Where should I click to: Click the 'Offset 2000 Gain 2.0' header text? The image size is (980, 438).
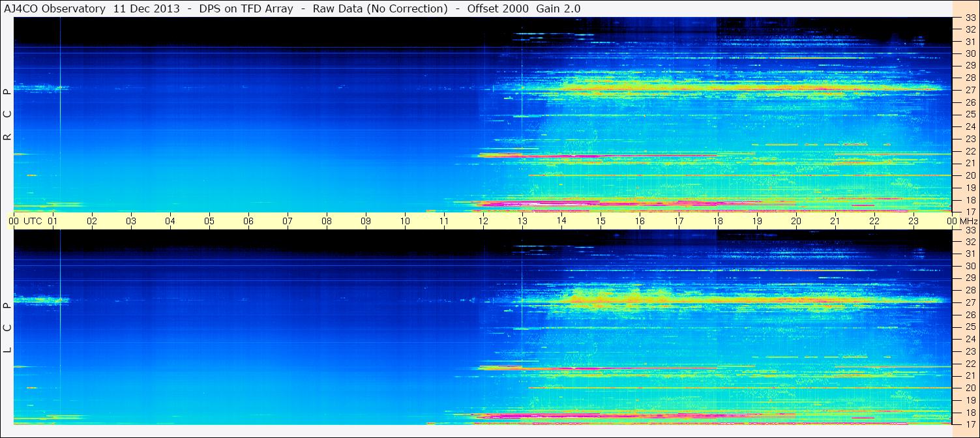(x=524, y=8)
